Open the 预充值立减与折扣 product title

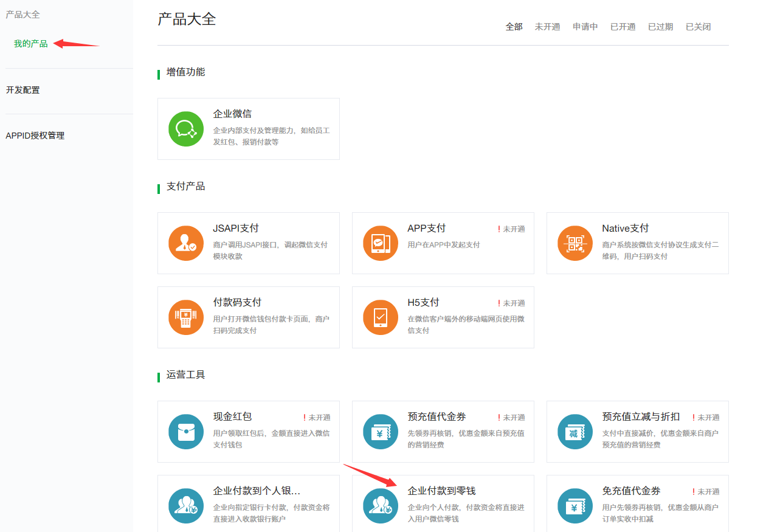(641, 416)
